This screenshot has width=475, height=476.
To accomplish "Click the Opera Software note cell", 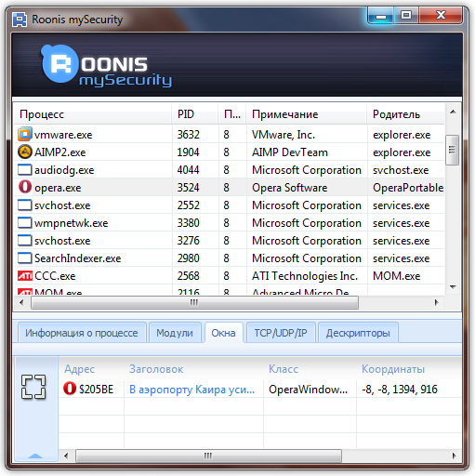I will click(x=290, y=188).
